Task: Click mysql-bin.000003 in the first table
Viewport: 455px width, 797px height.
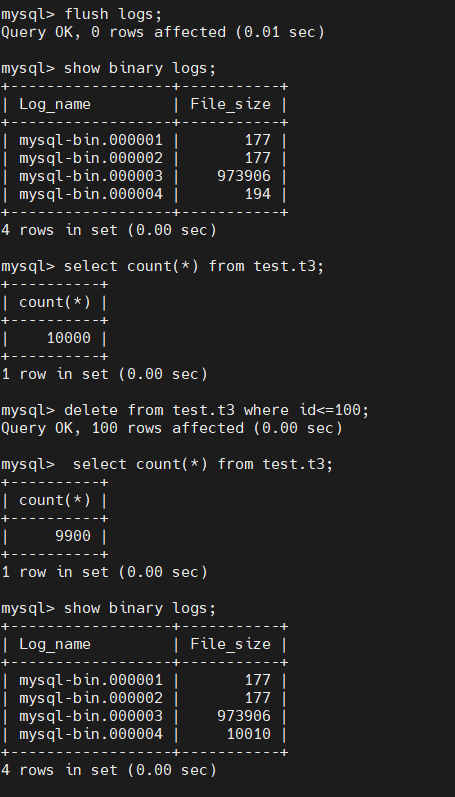Action: click(x=91, y=176)
